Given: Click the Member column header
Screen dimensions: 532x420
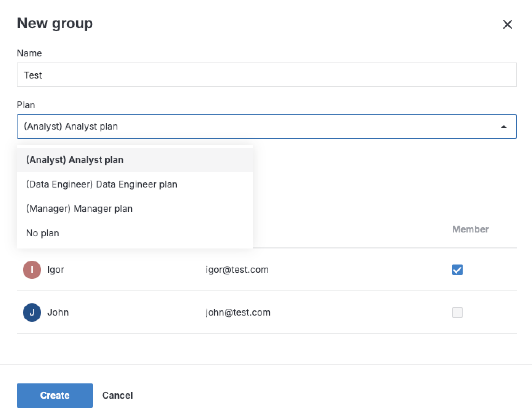Looking at the screenshot, I should 470,229.
